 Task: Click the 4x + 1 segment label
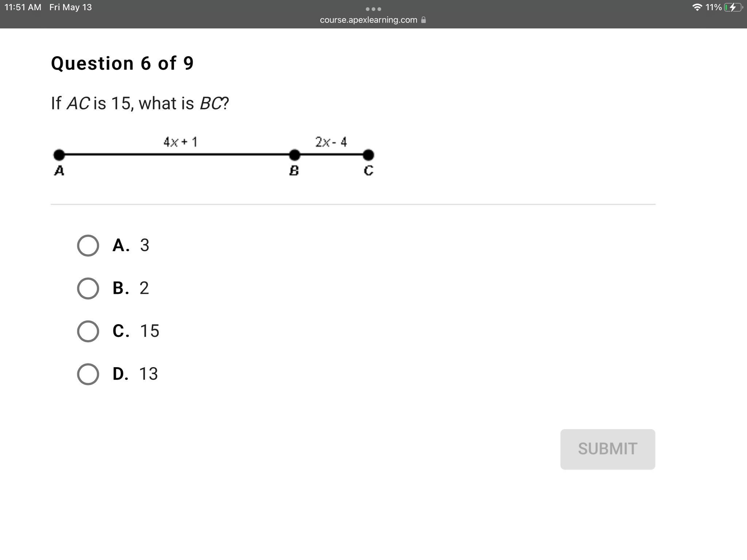181,142
